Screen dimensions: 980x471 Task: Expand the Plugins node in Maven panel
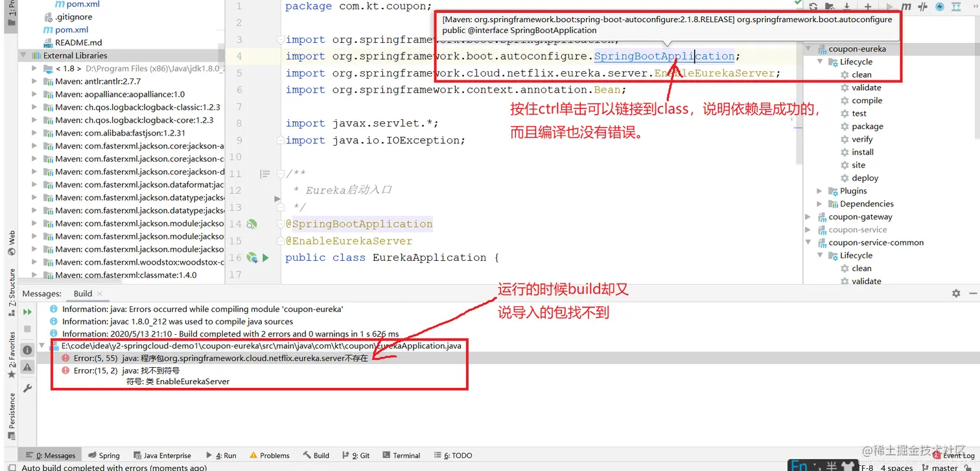819,191
